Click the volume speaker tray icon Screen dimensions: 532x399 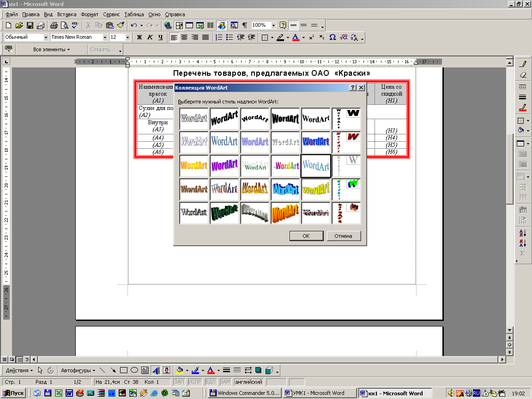tap(450, 393)
